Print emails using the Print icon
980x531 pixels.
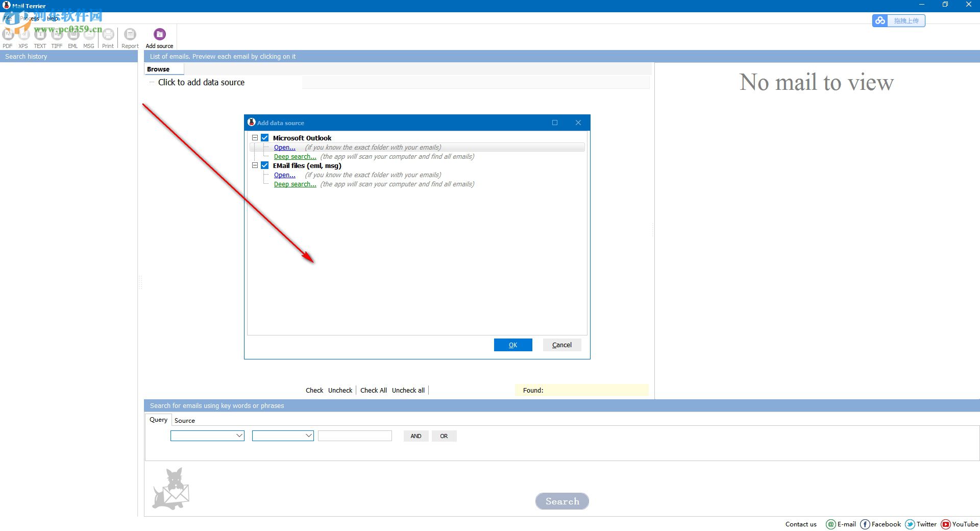[x=108, y=35]
